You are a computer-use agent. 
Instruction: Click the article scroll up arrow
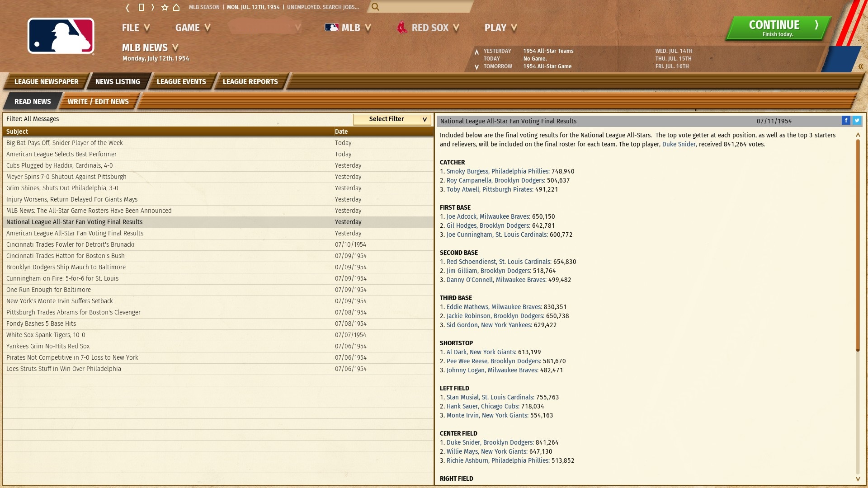tap(858, 135)
